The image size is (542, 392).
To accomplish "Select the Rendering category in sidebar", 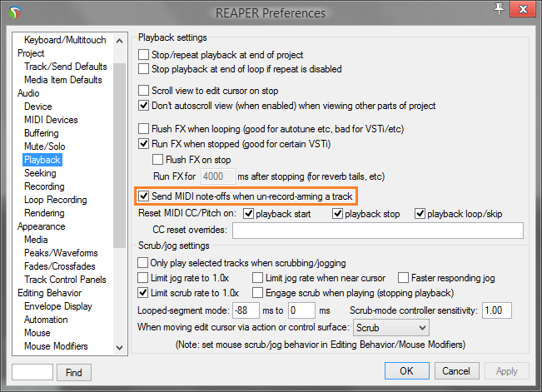I will [x=45, y=213].
